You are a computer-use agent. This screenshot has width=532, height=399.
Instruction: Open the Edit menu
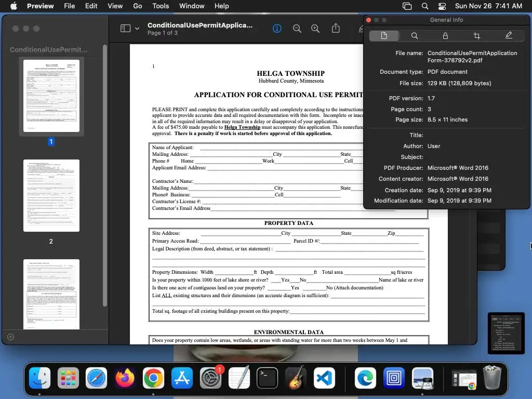(91, 6)
